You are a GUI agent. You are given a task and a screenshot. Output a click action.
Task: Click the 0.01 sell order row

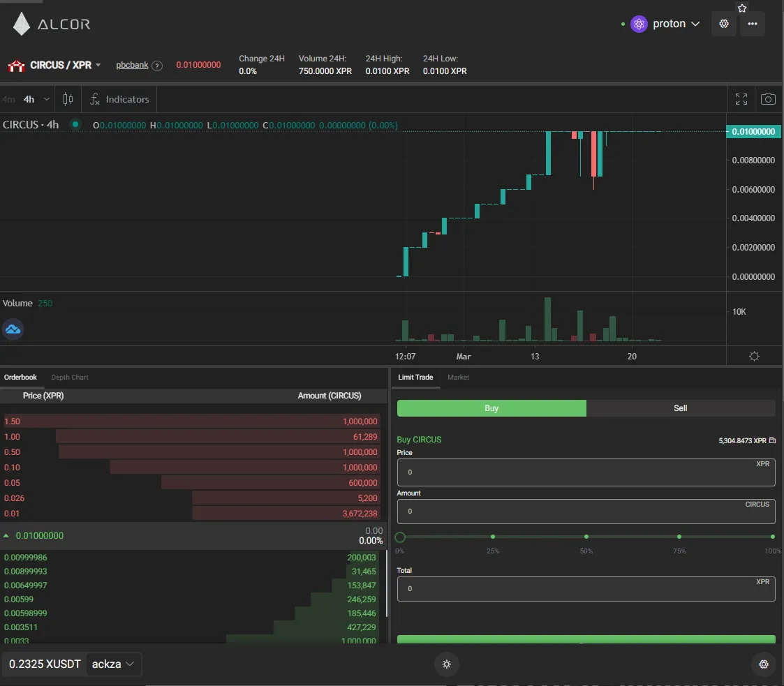tap(191, 514)
